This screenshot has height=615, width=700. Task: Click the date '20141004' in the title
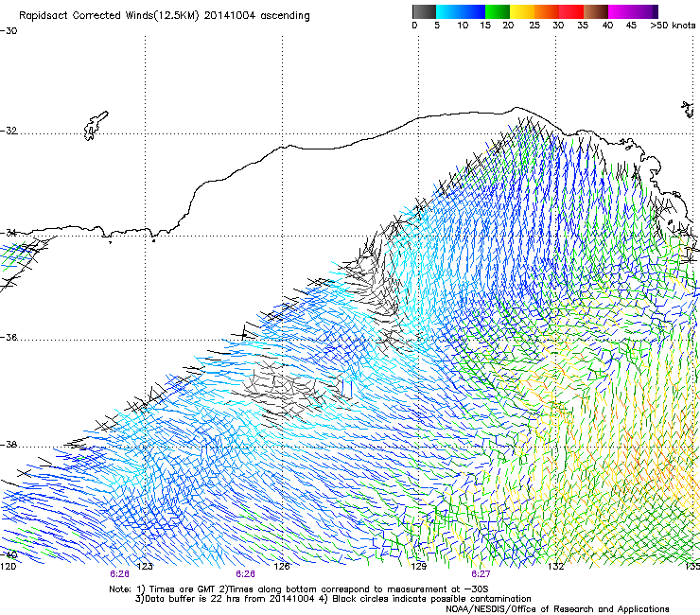coord(230,15)
